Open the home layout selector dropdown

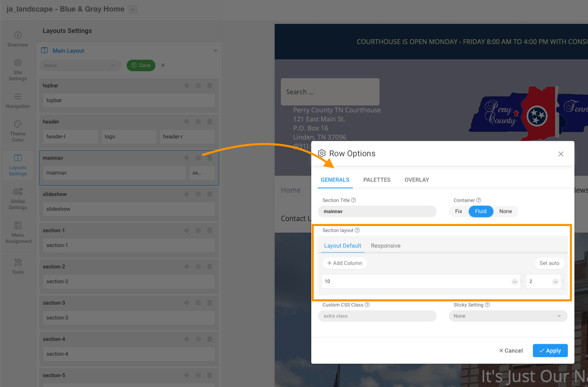coord(80,65)
